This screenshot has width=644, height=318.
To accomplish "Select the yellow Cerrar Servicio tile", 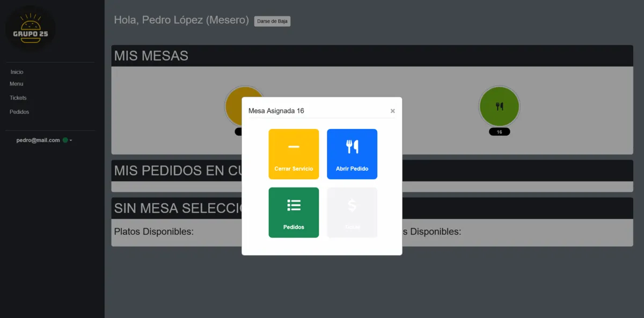I will tap(294, 154).
